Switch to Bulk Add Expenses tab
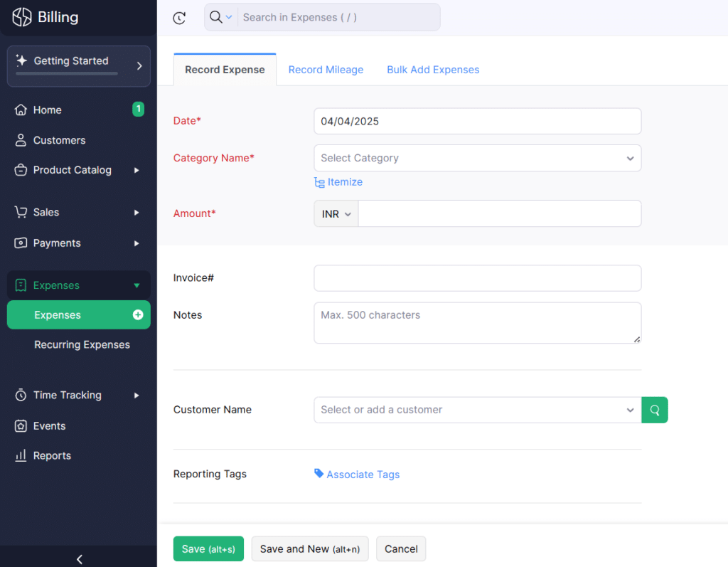728x567 pixels. pos(433,70)
